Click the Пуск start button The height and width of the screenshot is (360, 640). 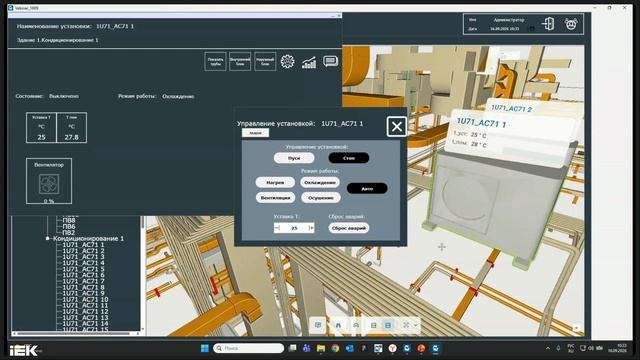coord(294,158)
